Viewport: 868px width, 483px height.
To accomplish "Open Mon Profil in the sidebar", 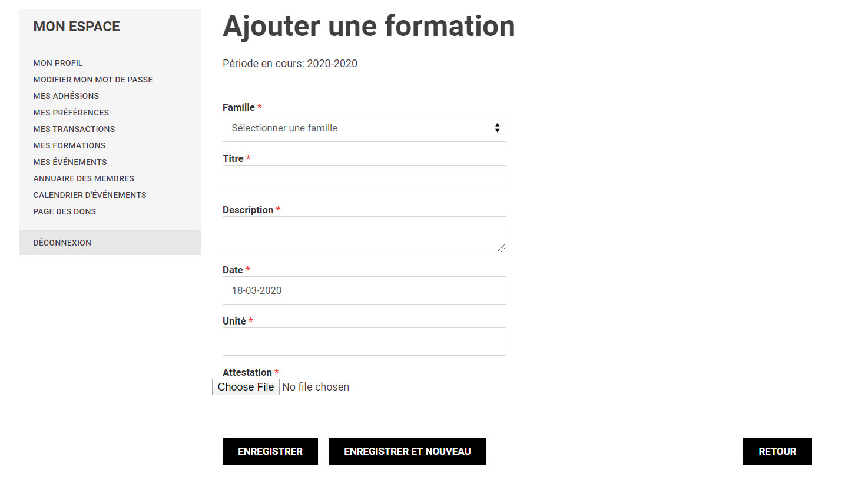I will 58,63.
